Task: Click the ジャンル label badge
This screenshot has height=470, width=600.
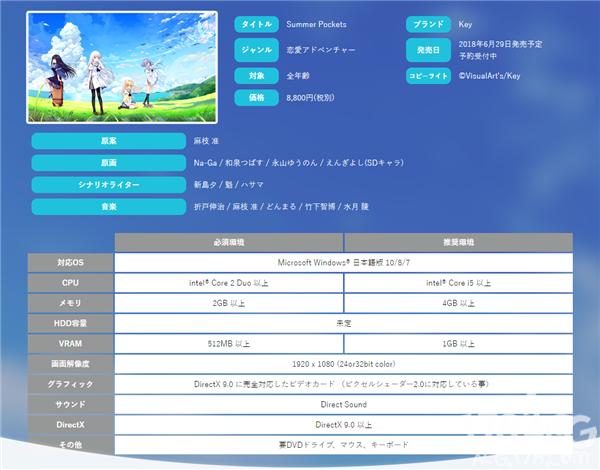Action: click(x=256, y=50)
